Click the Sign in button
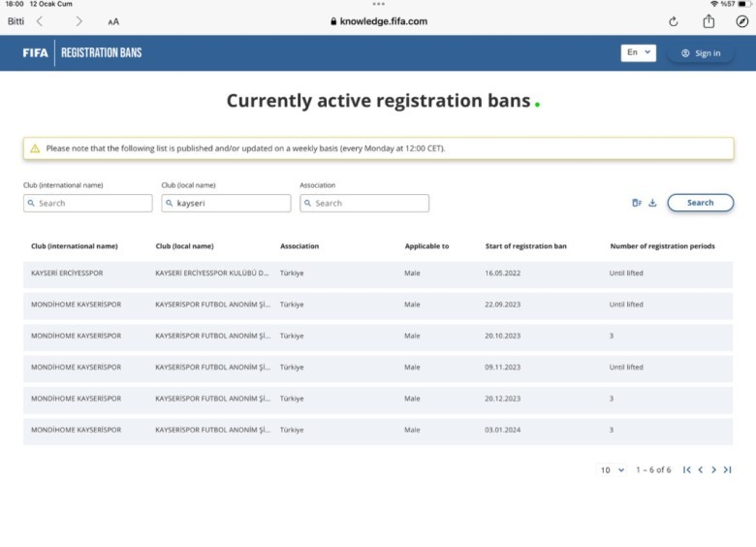756x547 pixels. (x=701, y=53)
